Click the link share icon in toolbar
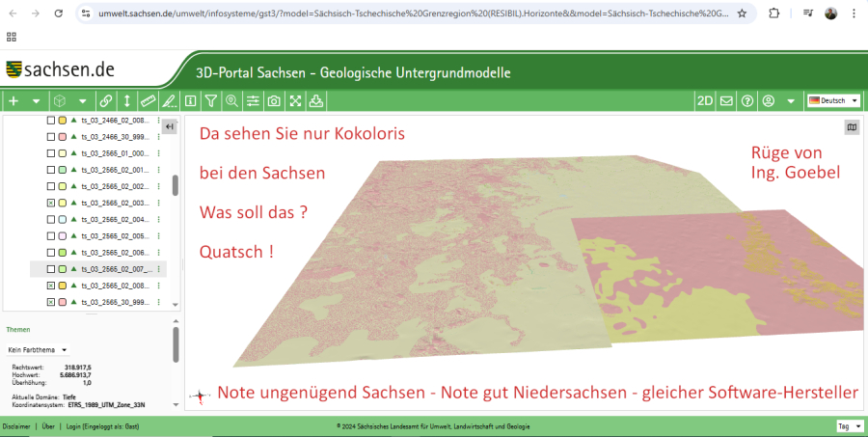Screen dimensions: 868x437 [105, 100]
